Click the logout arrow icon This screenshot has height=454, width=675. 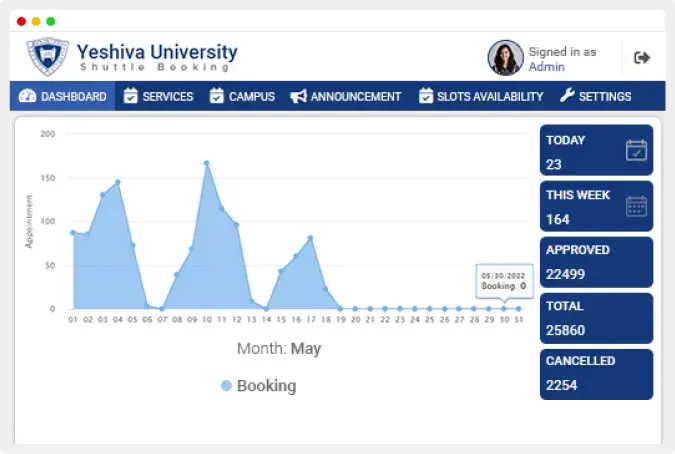click(x=642, y=58)
